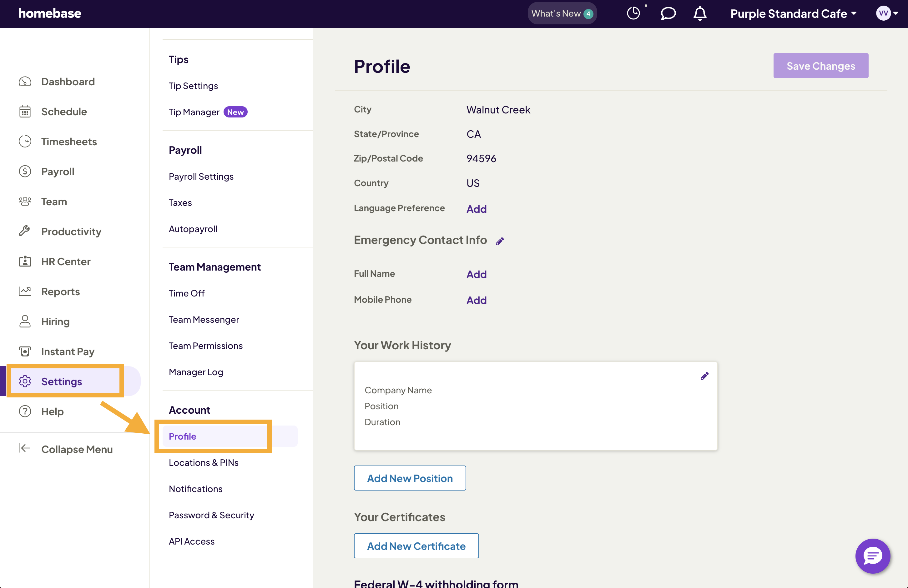Viewport: 908px width, 588px height.
Task: Add a Language Preference
Action: 476,209
